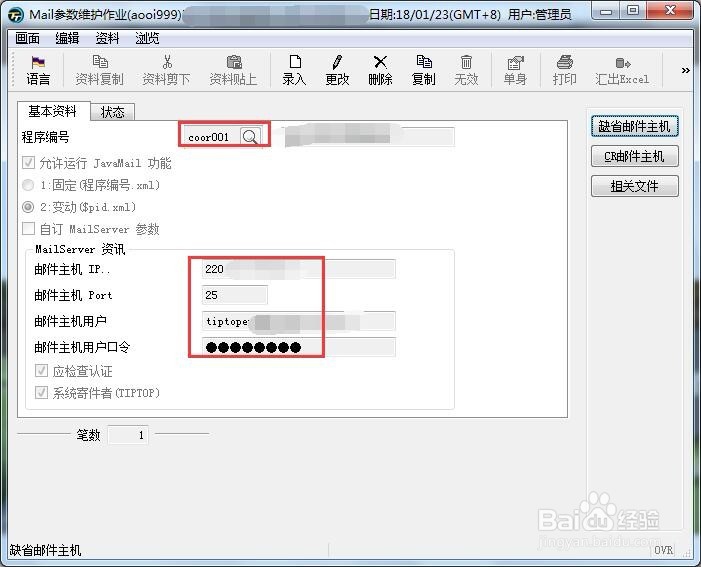This screenshot has width=701, height=567.
Task: Toggle 应检查认证 checkbox
Action: [x=42, y=370]
